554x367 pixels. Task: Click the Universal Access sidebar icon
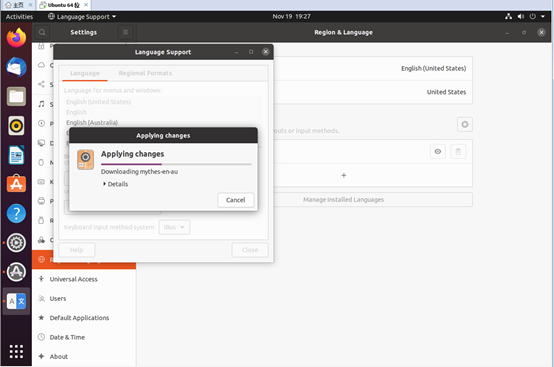click(41, 279)
